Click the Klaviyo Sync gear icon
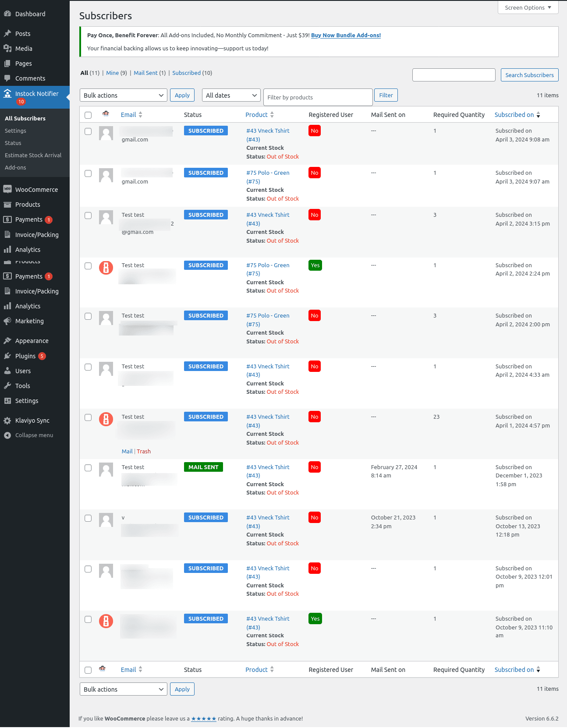 coord(7,420)
